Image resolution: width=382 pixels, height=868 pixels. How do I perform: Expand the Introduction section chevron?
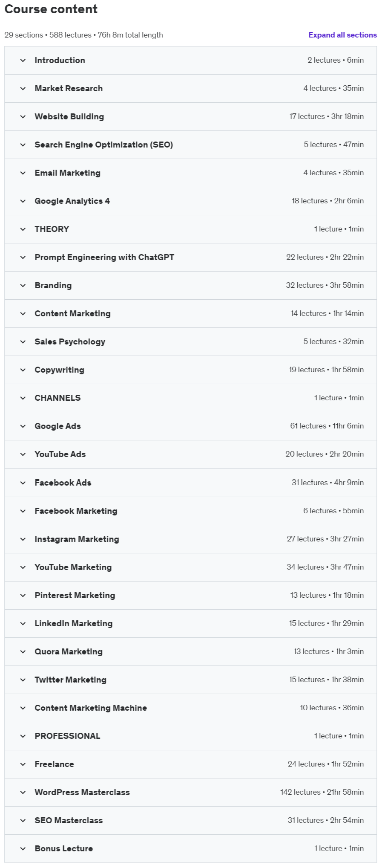23,61
